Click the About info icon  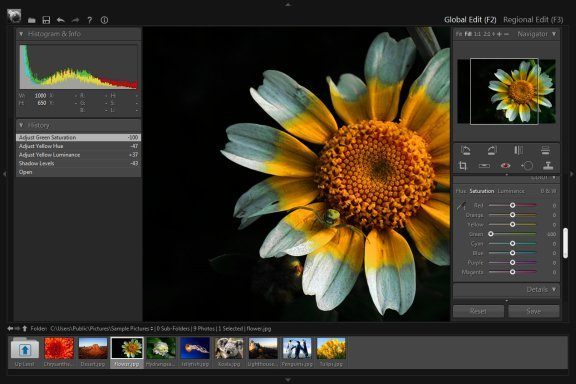[x=104, y=20]
